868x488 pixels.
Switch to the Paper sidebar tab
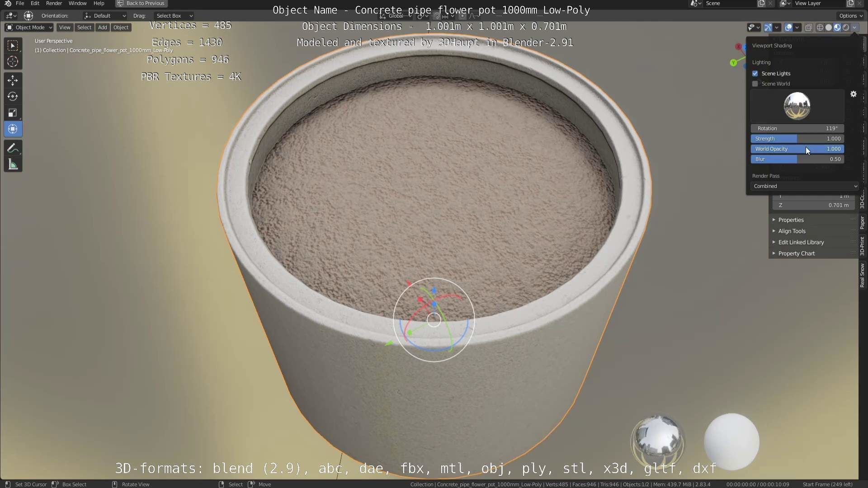862,222
